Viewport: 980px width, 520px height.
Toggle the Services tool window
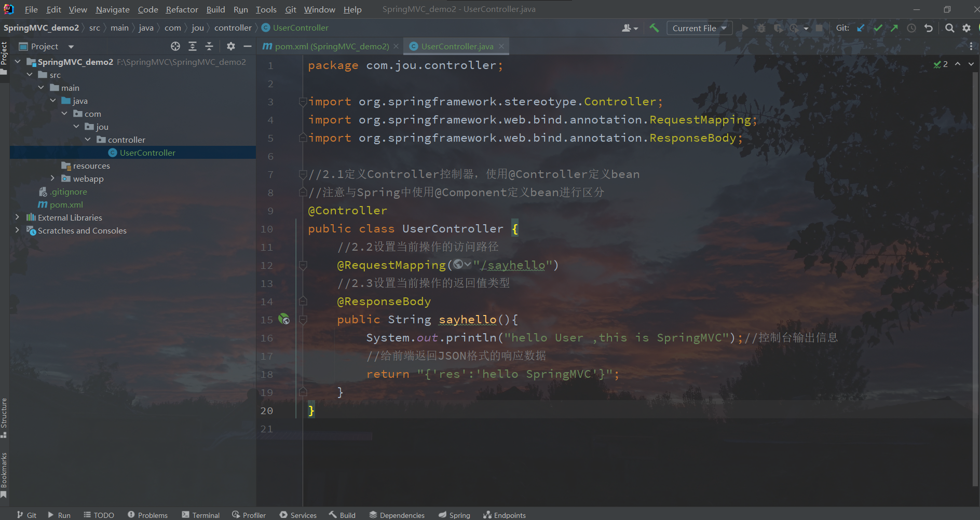click(x=298, y=515)
